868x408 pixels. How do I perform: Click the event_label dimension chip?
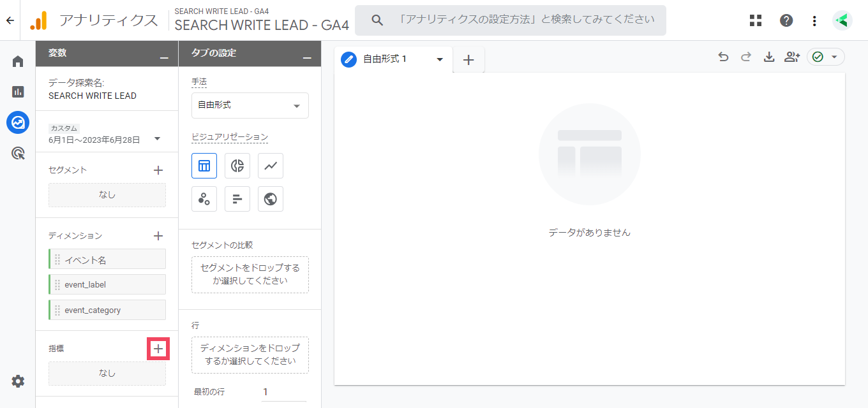click(x=107, y=284)
